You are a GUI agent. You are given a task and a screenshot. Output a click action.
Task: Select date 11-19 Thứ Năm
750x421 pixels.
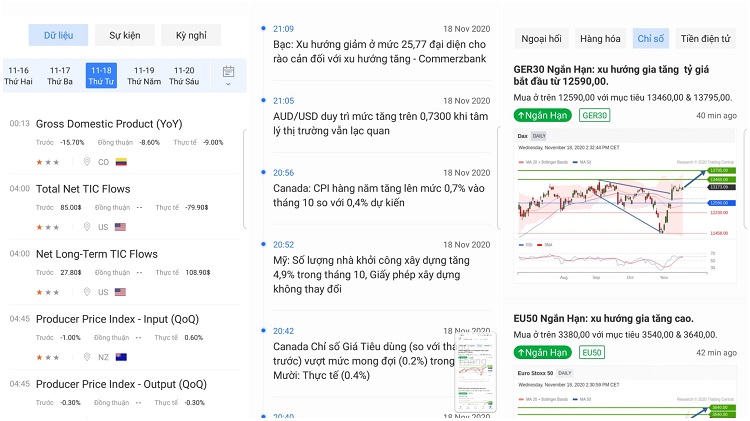144,76
